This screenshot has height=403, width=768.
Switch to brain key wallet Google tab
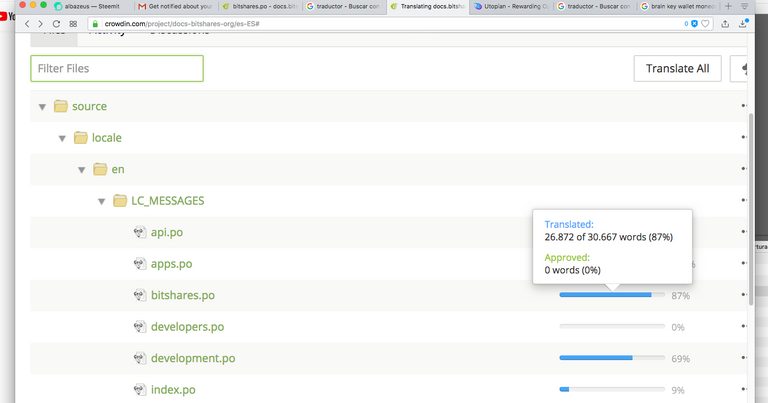[678, 6]
